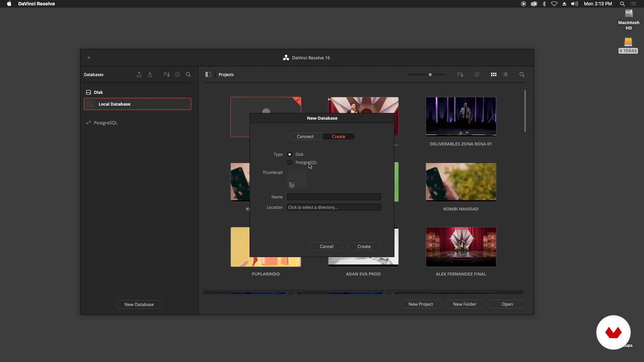Select ALEX FERNANDEZ FINAL project thumbnail
This screenshot has width=644, height=362.
tap(461, 247)
